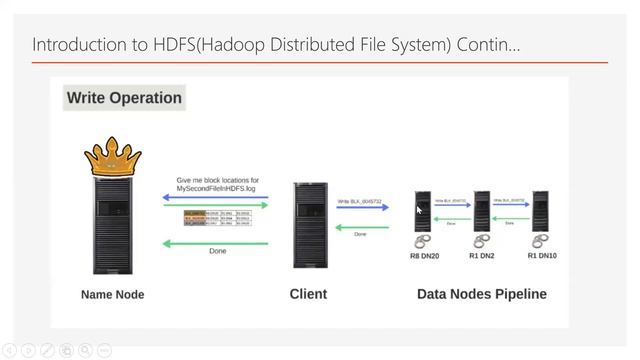
Task: Advance to the next slide
Action: click(x=28, y=350)
